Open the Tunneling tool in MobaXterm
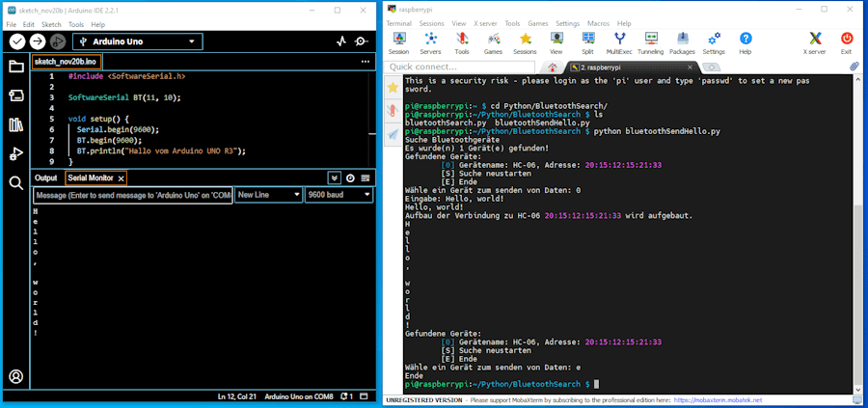Viewport: 868px width, 408px height. (650, 41)
